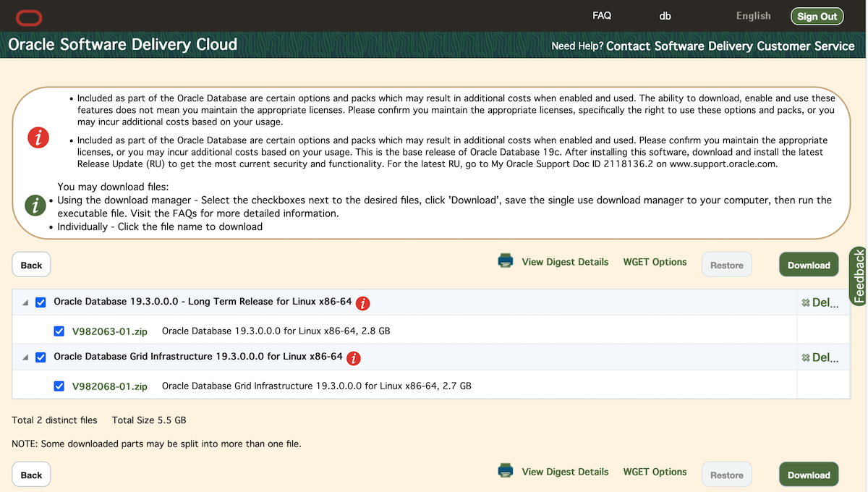Viewport: 868px width, 492px height.
Task: Click the red info icon beside license notices
Action: (x=38, y=137)
